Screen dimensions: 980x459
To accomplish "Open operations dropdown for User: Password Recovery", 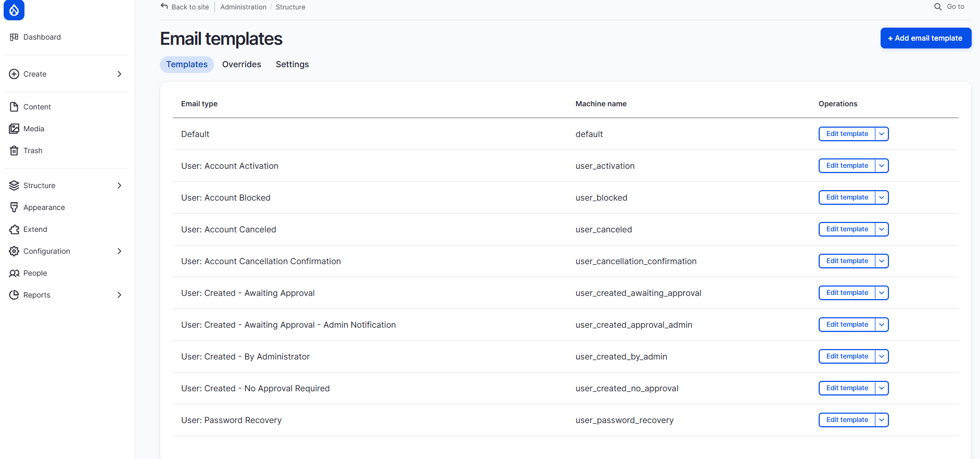I will pos(882,420).
